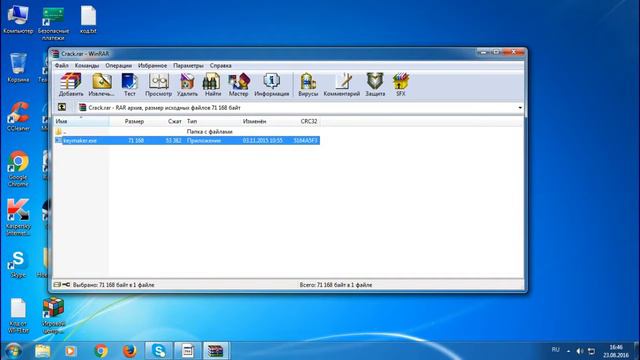Click the SFX toolbar icon
The image size is (640, 360).
[401, 85]
